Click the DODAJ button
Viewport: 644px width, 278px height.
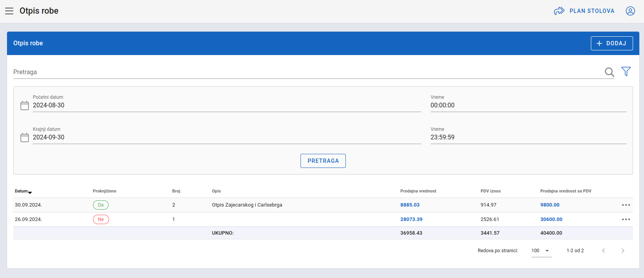coord(612,43)
